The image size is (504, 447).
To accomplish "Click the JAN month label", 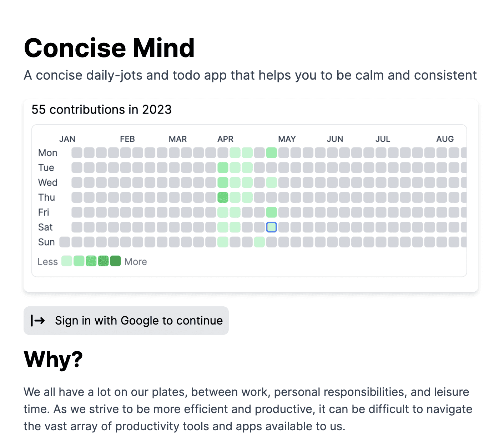I will tap(67, 139).
